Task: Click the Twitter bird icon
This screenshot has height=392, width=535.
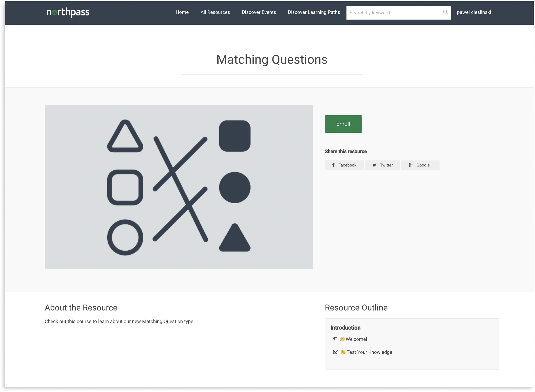Action: tap(374, 165)
